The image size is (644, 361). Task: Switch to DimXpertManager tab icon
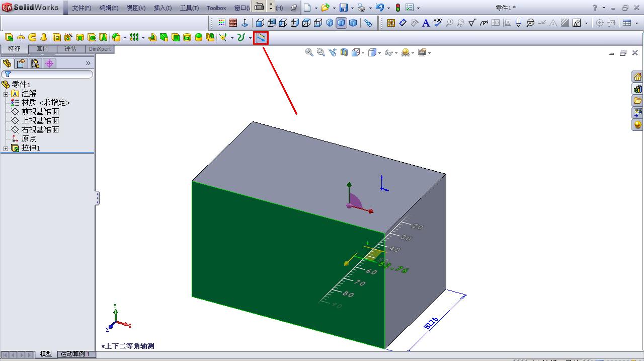49,63
